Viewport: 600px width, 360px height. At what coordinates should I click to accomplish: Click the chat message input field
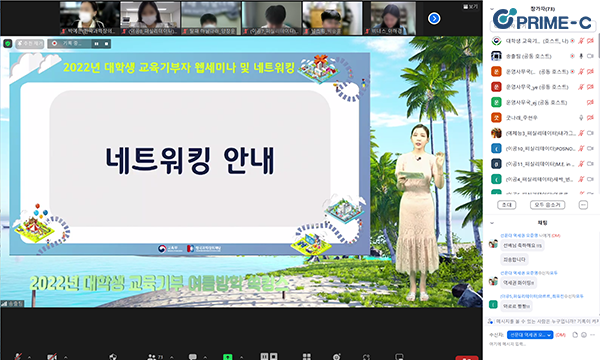pos(541,344)
